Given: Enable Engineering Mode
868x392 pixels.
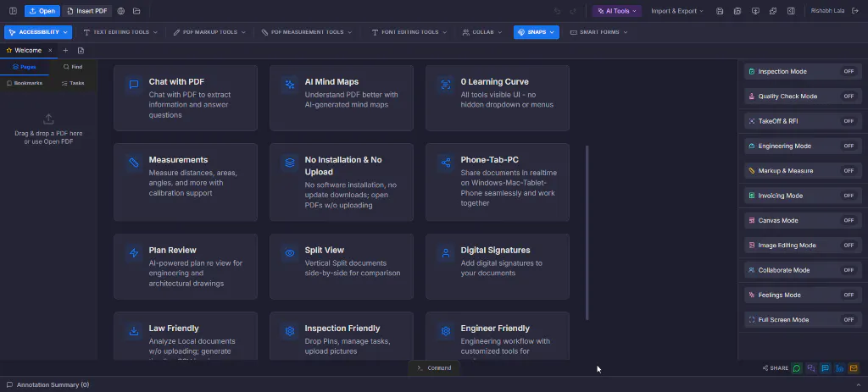Looking at the screenshot, I should pyautogui.click(x=849, y=146).
